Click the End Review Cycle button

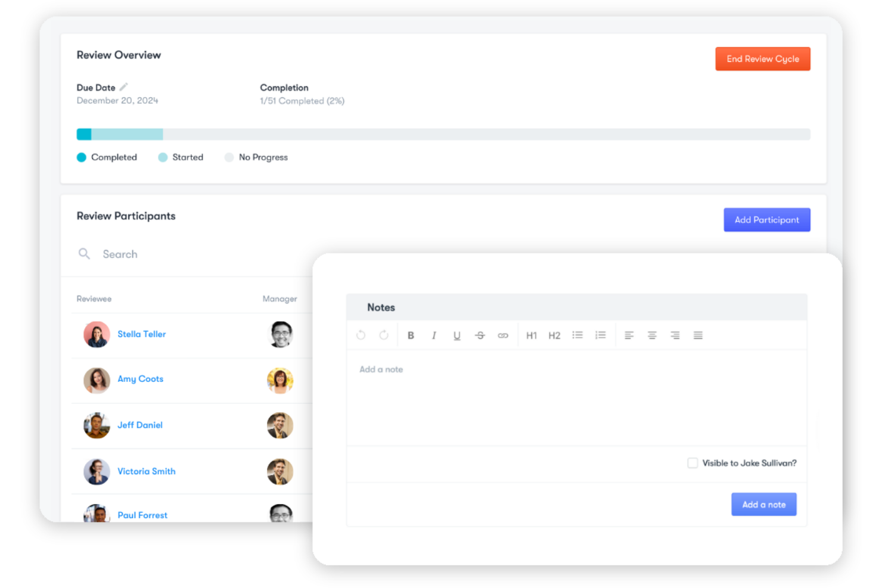(x=763, y=58)
